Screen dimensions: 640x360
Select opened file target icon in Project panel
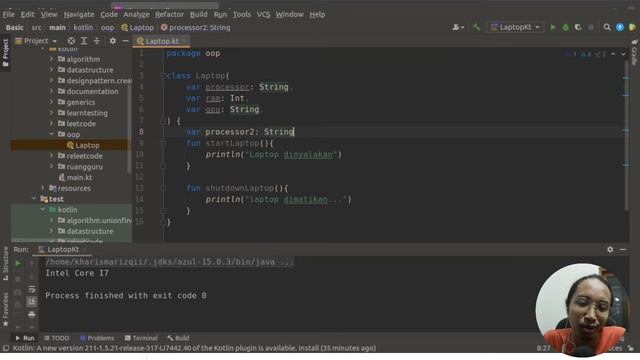[x=71, y=41]
